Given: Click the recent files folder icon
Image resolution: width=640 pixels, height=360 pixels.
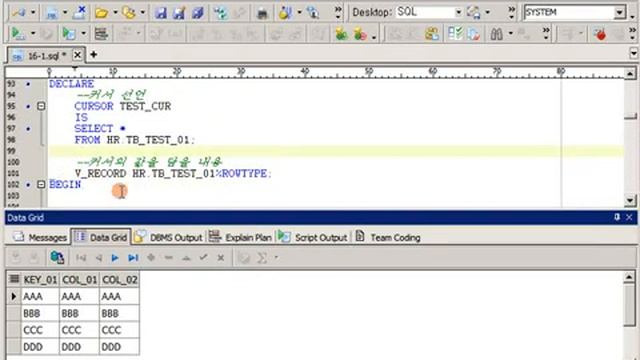Looking at the screenshot, I should [129, 13].
